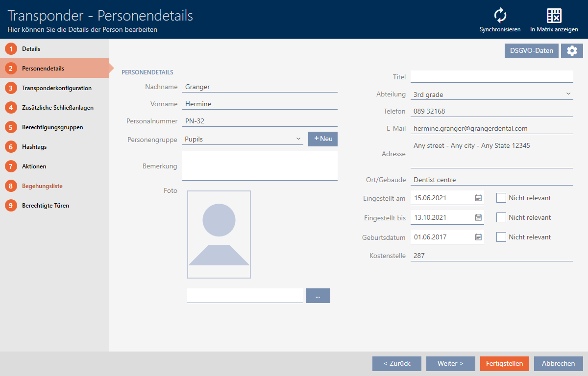Viewport: 588px width, 376px height.
Task: Click the person photo placeholder
Action: (219, 235)
